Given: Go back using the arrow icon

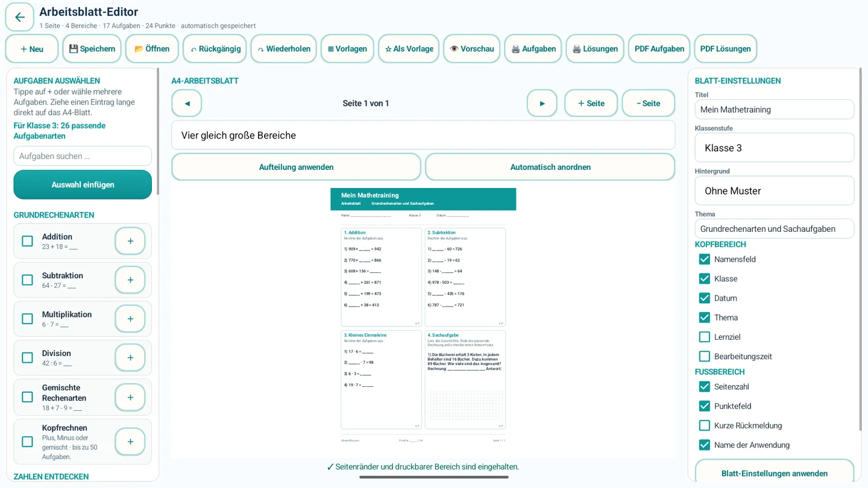Looking at the screenshot, I should (x=20, y=17).
